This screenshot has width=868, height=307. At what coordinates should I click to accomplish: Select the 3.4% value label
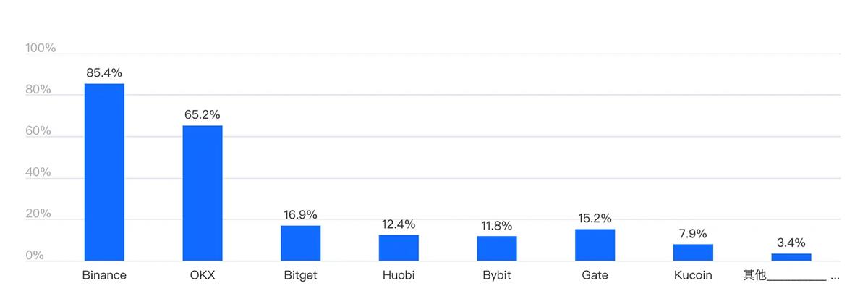(791, 243)
